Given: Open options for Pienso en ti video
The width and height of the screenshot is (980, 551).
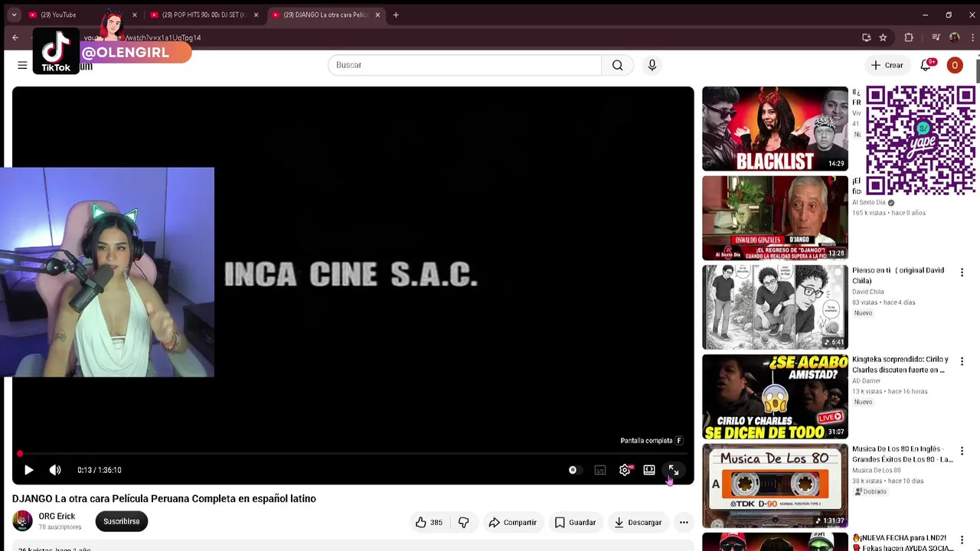Looking at the screenshot, I should pyautogui.click(x=962, y=272).
